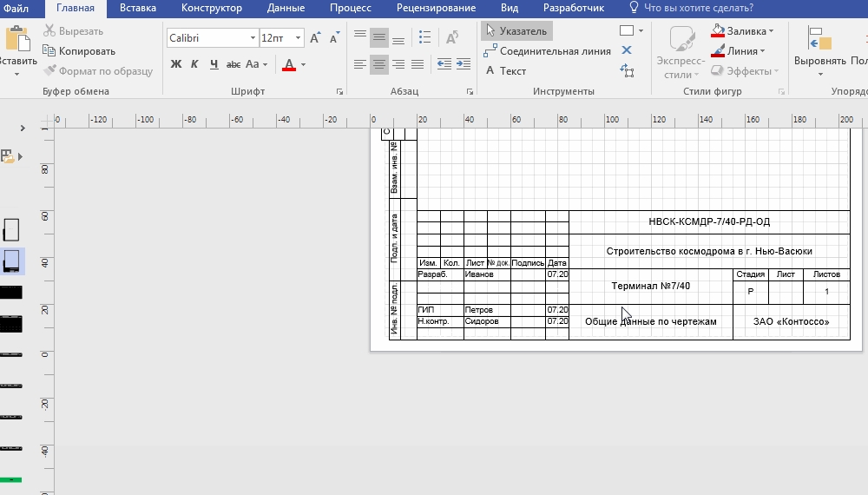Image resolution: width=868 pixels, height=495 pixels.
Task: Toggle underline formatting (Ч)
Action: pyautogui.click(x=213, y=64)
